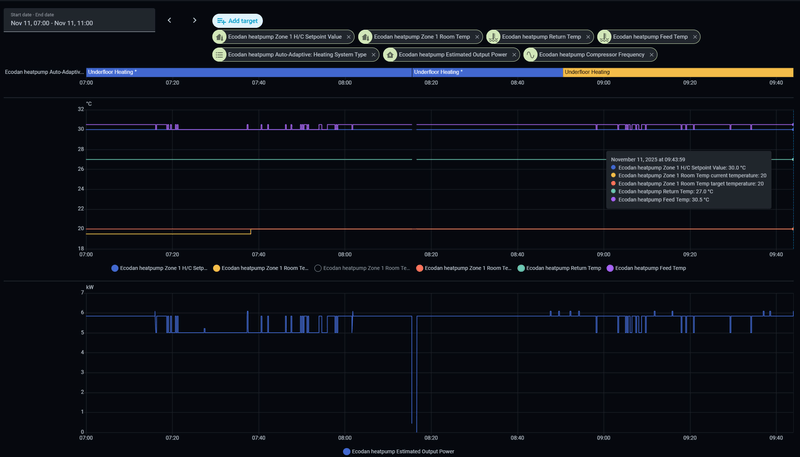
Task: Remove the Heating System Type chip
Action: (x=373, y=54)
